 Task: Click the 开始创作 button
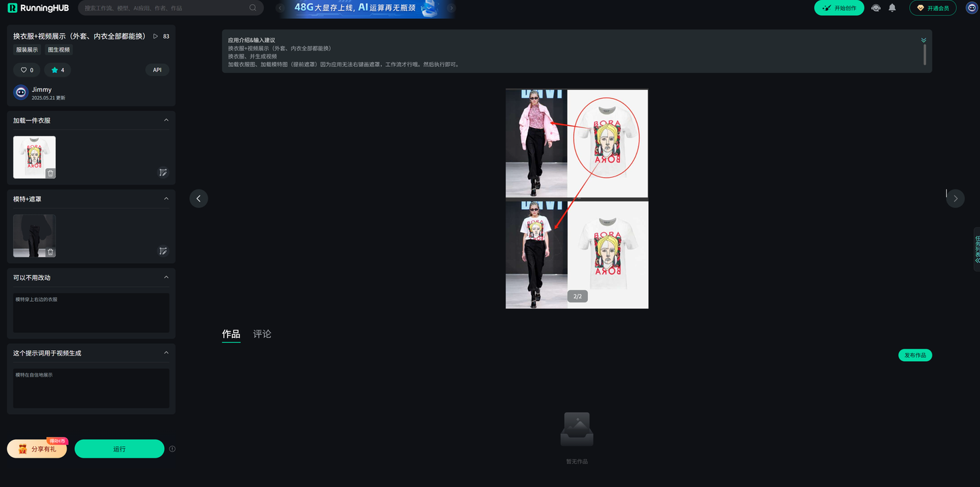click(x=839, y=8)
